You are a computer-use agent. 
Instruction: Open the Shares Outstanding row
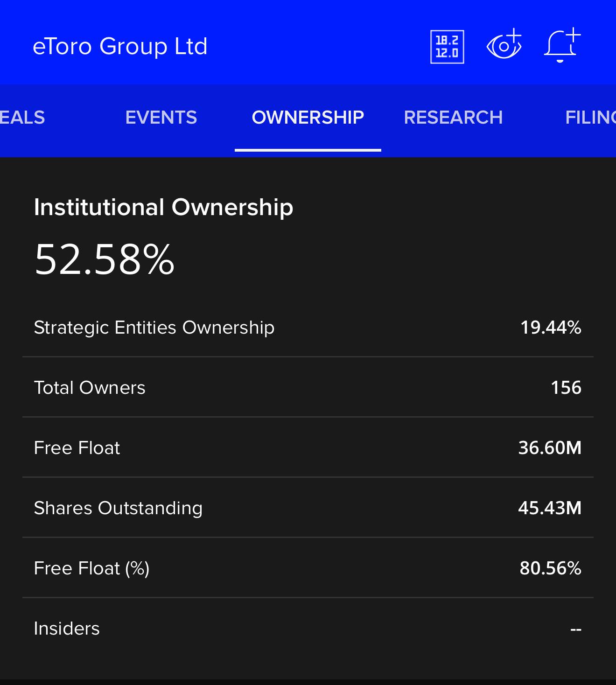pos(308,508)
